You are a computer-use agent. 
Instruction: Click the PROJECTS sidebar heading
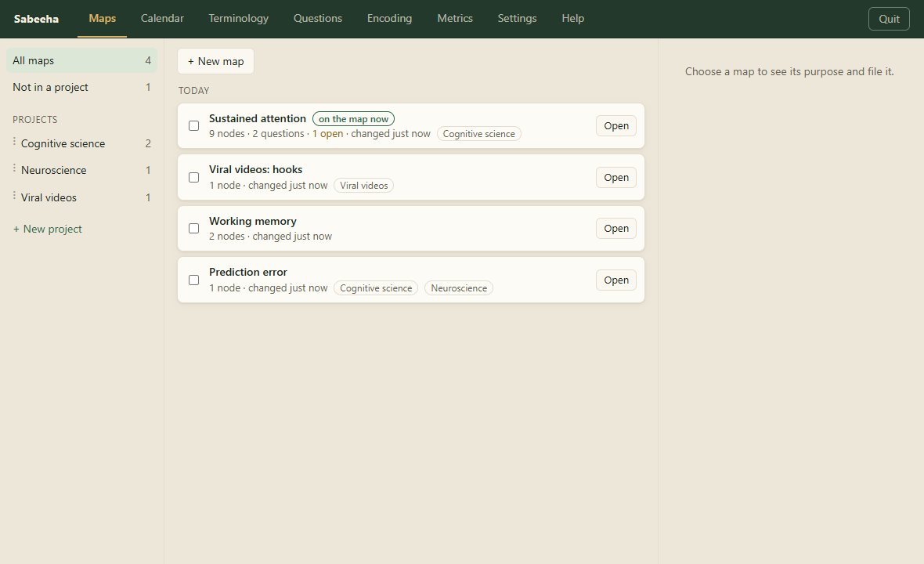[x=34, y=120]
